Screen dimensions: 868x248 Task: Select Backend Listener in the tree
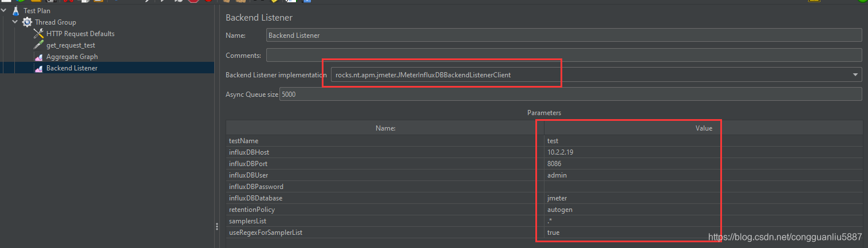(72, 68)
